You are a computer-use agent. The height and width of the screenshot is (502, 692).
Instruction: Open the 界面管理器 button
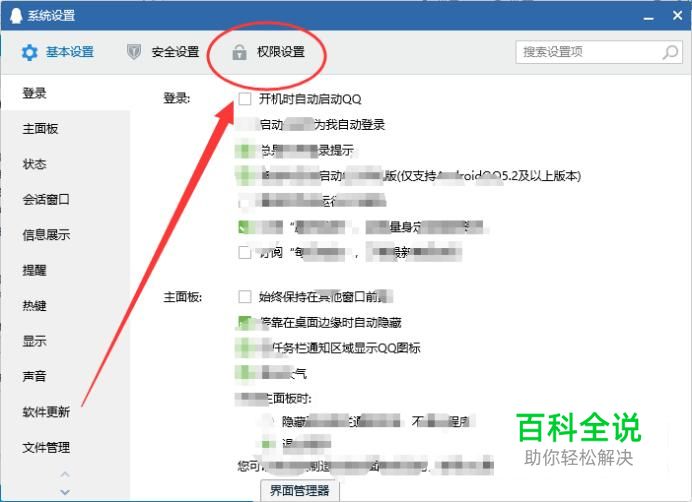coord(300,490)
